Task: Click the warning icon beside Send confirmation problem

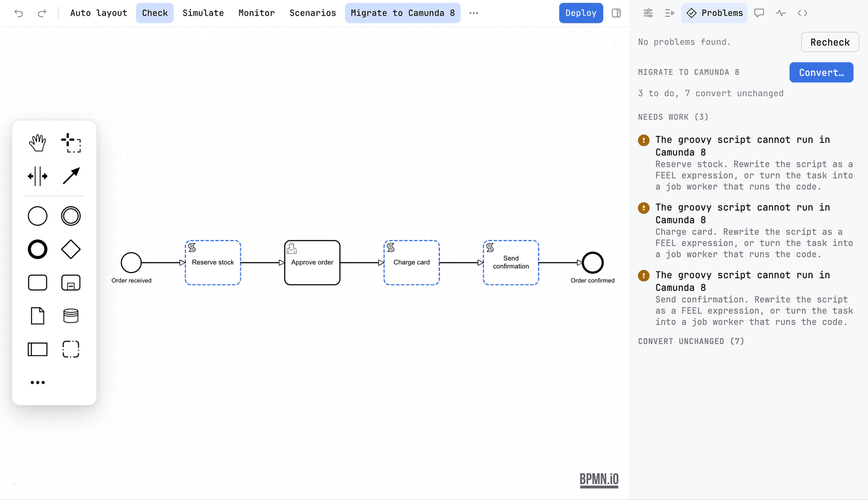Action: (x=644, y=276)
